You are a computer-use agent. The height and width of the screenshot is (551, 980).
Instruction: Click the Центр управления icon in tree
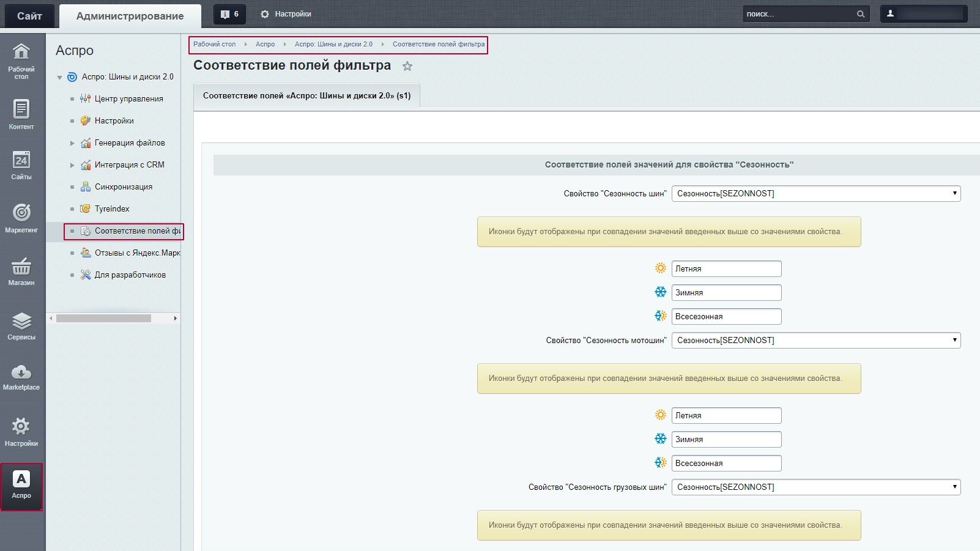coord(86,98)
